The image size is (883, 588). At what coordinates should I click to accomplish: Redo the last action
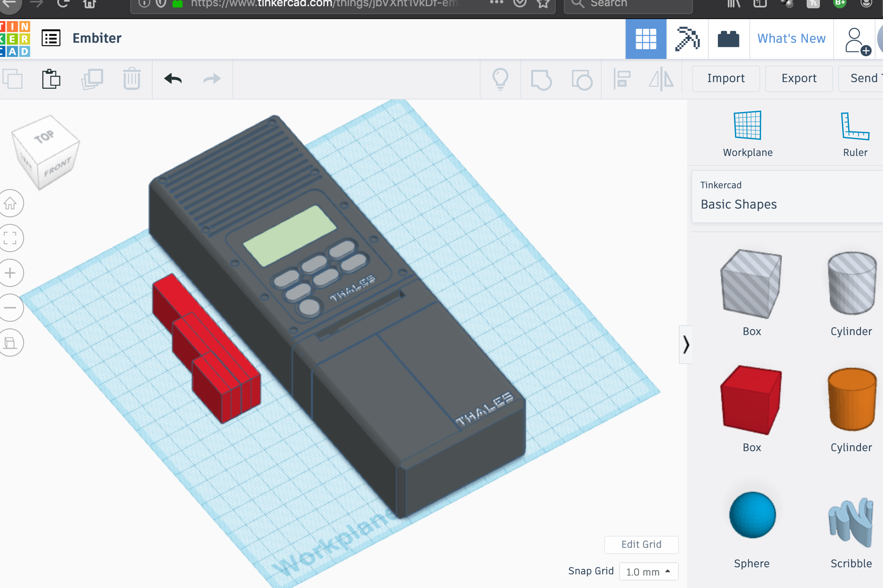point(212,78)
